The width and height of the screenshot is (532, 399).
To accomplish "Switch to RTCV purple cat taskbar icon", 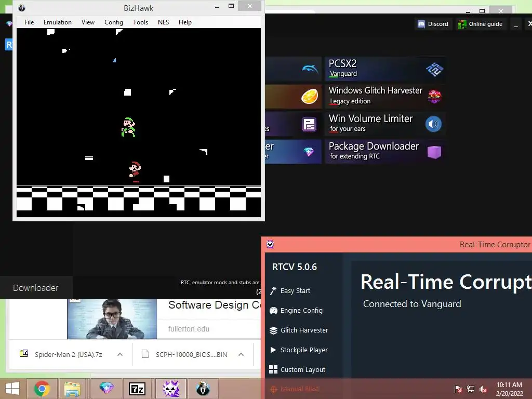I will [x=171, y=389].
